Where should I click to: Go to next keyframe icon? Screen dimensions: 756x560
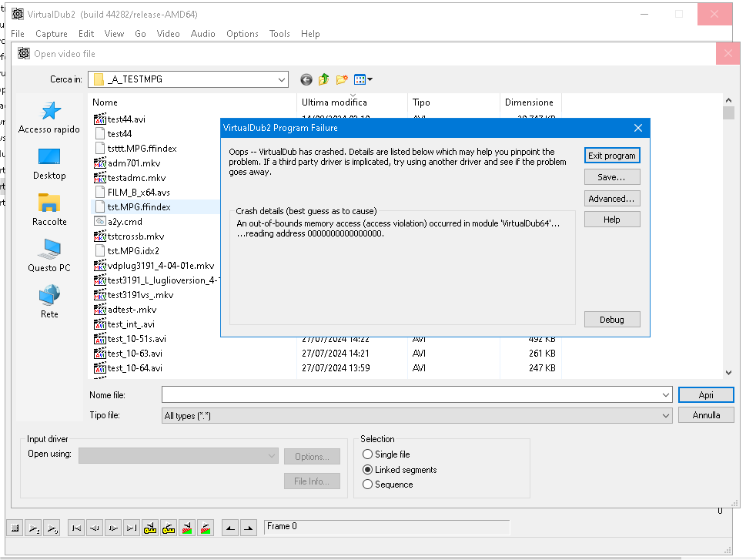point(169,528)
